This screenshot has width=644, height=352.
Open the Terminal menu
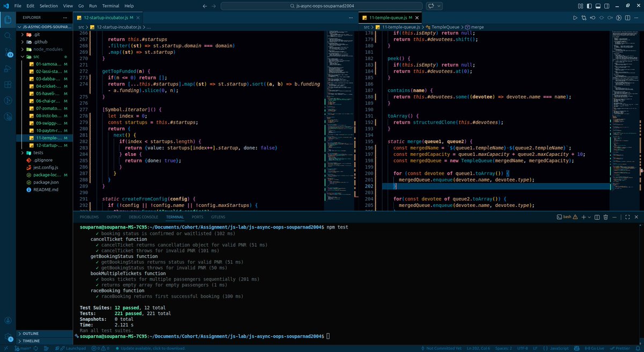pos(111,5)
